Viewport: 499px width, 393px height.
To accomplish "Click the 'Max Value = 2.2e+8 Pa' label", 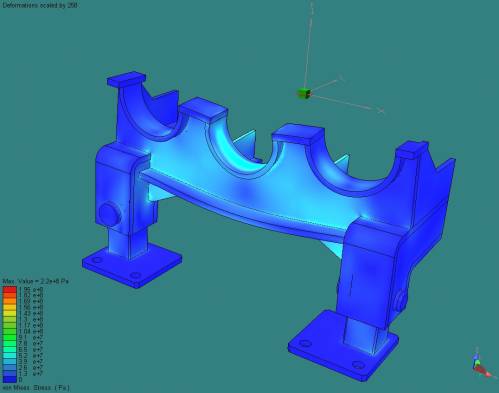I will coord(35,281).
